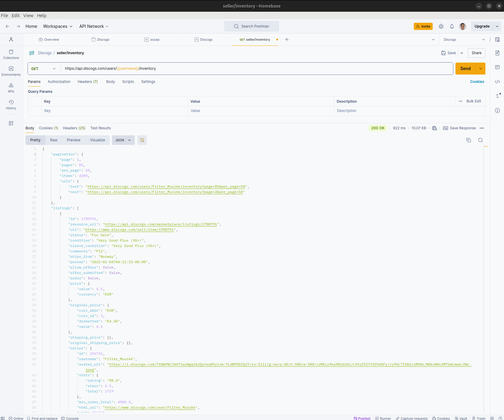
Task: Toggle two-pane layout in status bar
Action: 492,418
